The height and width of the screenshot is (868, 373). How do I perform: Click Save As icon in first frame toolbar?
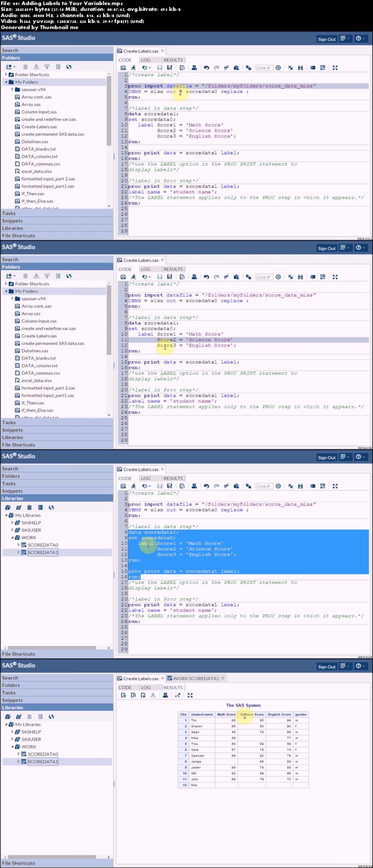[170, 68]
